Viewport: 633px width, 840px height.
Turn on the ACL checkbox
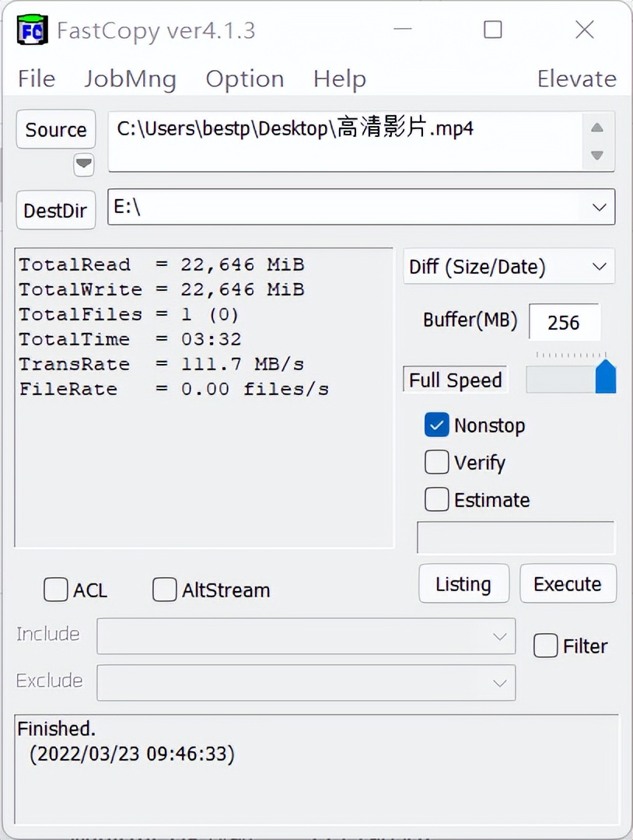55,590
